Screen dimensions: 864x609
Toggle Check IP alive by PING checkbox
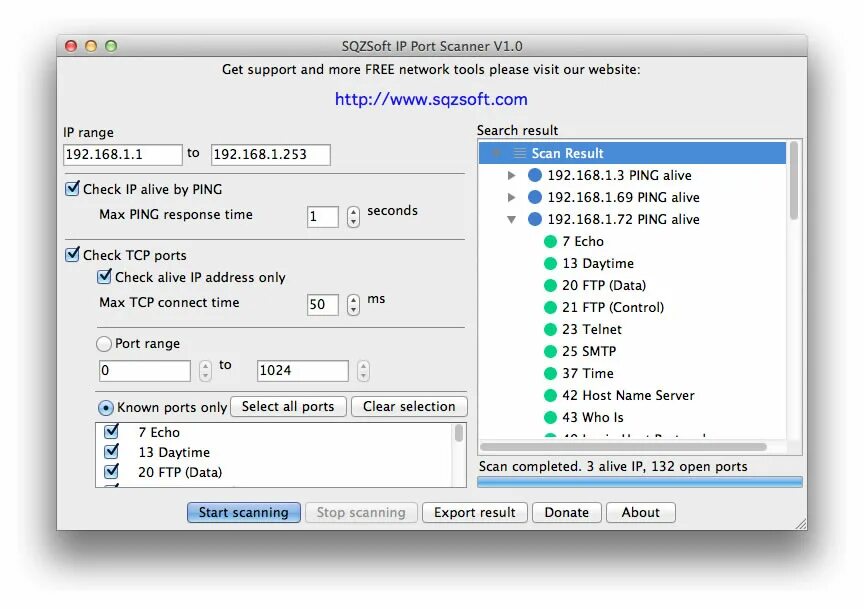[x=72, y=188]
